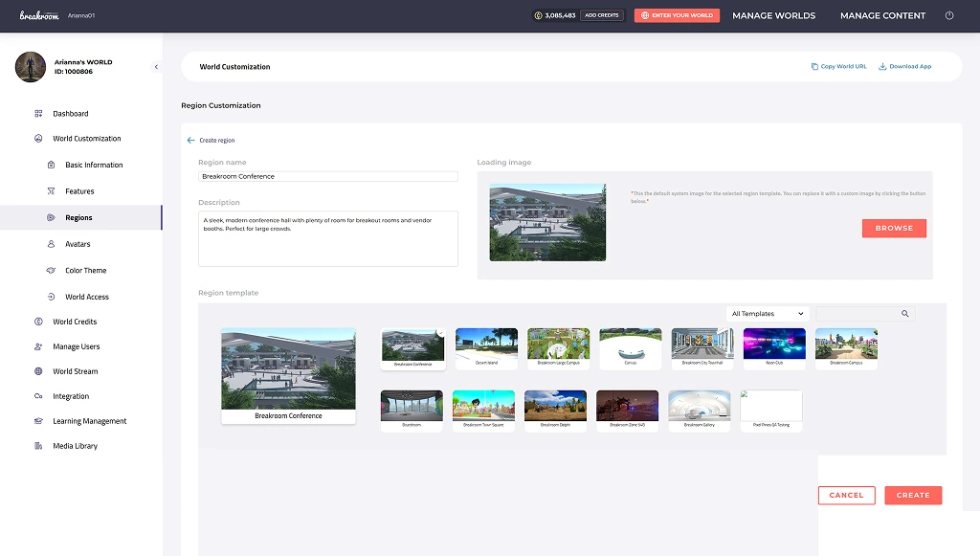The height and width of the screenshot is (556, 980).
Task: Click Arianna's world avatar picture
Action: pos(31,67)
